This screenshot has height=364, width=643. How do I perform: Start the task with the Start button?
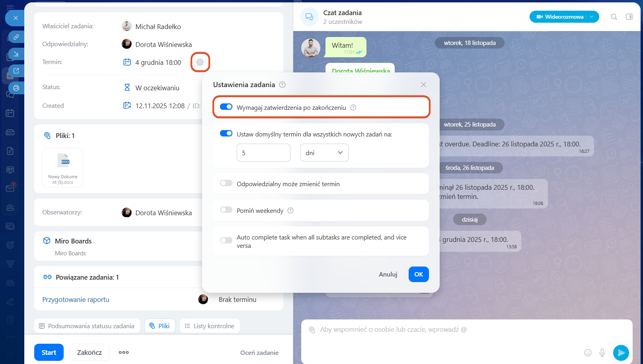pyautogui.click(x=49, y=352)
